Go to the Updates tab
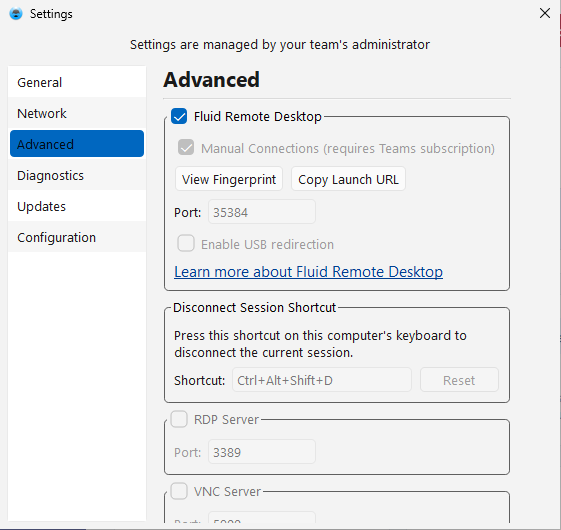Viewport: 561px width, 530px height. coord(77,206)
